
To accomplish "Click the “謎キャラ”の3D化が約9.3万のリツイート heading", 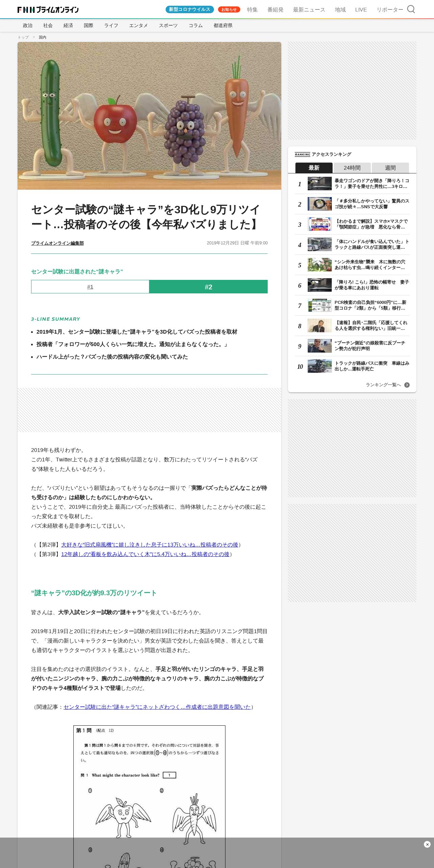I will point(94,593).
